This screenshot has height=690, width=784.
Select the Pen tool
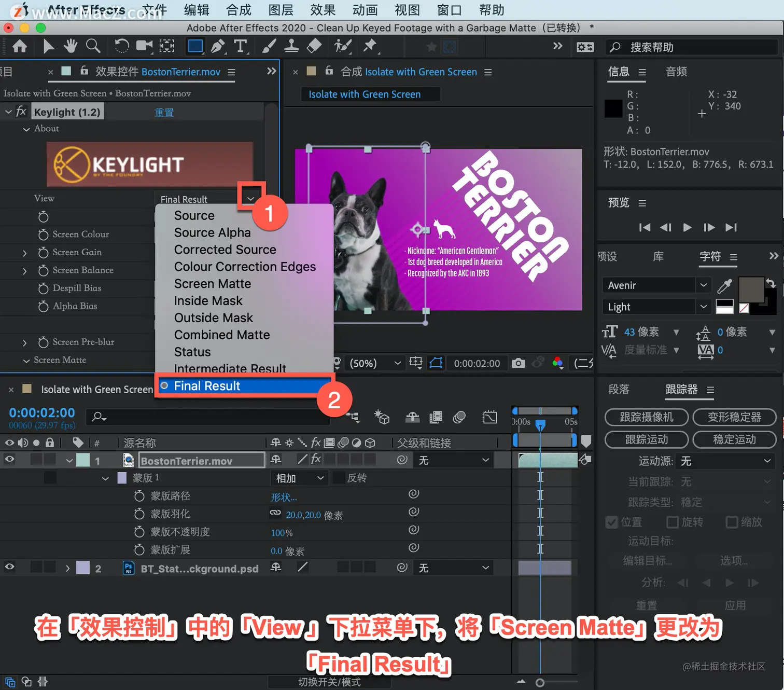click(218, 47)
